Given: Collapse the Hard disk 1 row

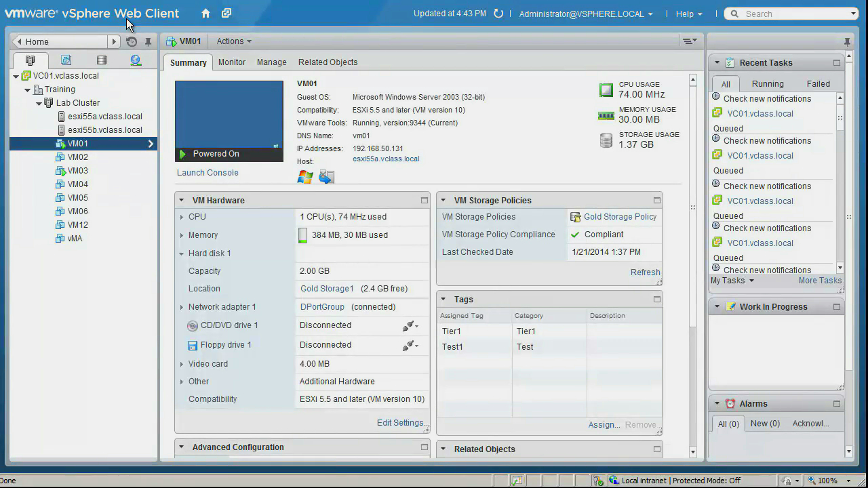Looking at the screenshot, I should (x=182, y=253).
